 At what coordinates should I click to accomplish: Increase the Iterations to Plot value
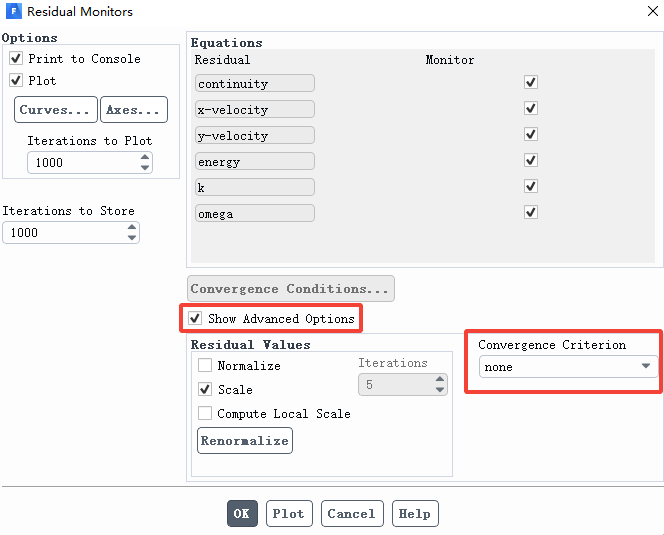(145, 158)
